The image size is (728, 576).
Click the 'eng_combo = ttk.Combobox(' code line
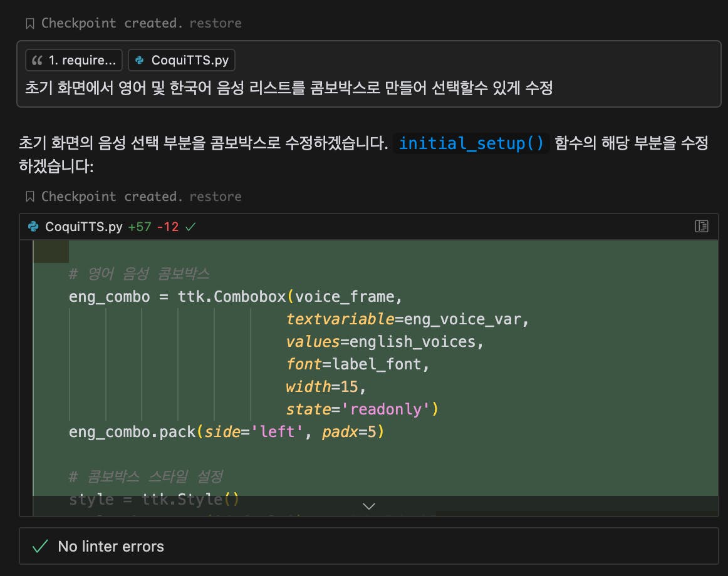pyautogui.click(x=236, y=297)
